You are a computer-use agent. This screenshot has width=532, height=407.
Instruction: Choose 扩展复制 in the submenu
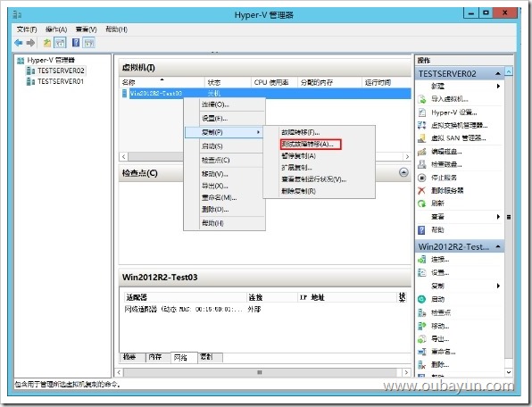point(319,168)
